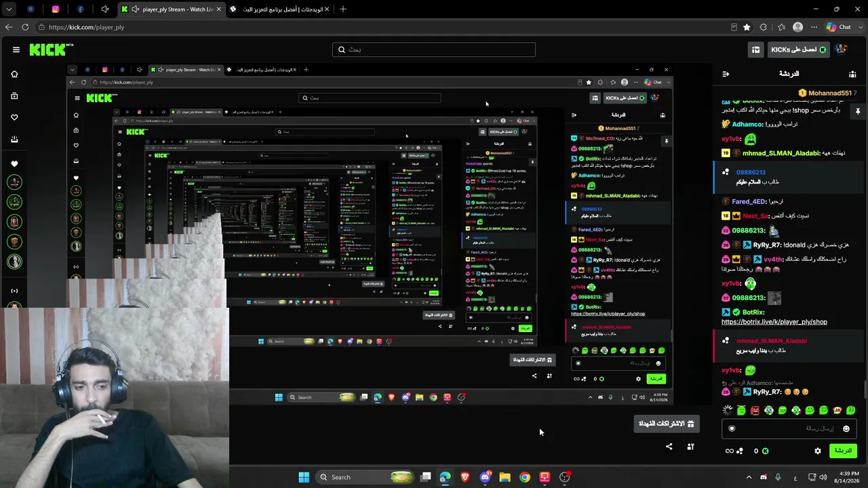The width and height of the screenshot is (868, 488).
Task: Click the Fared_4ED username in chat
Action: pos(749,201)
